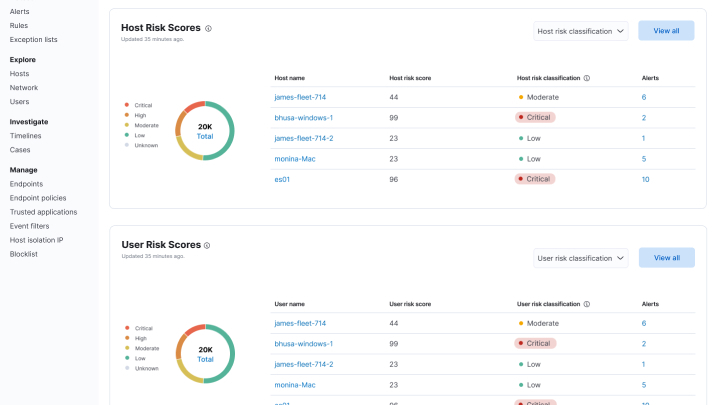Screen dimensions: 720x405
Task: Click View all in Host Risk Scores
Action: tap(666, 31)
